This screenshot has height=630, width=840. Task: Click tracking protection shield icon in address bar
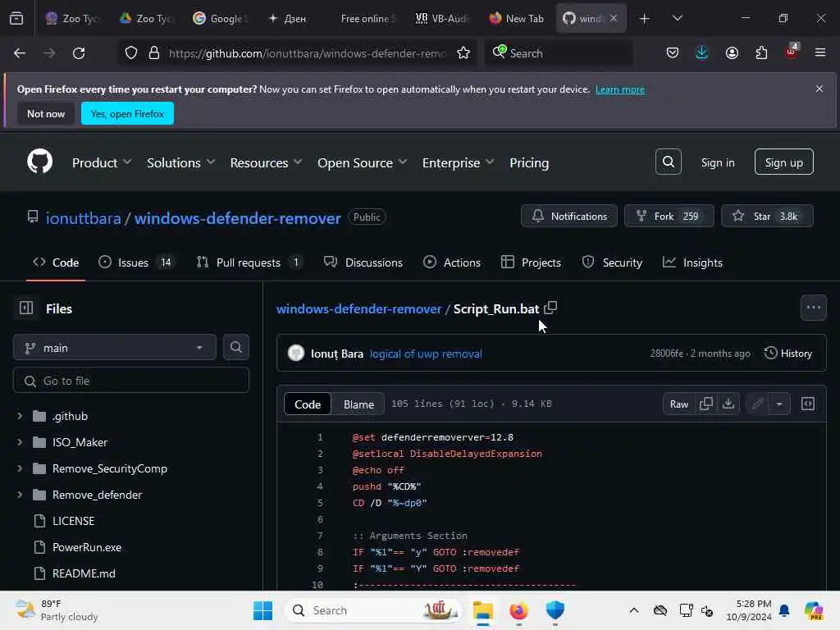pyautogui.click(x=131, y=53)
